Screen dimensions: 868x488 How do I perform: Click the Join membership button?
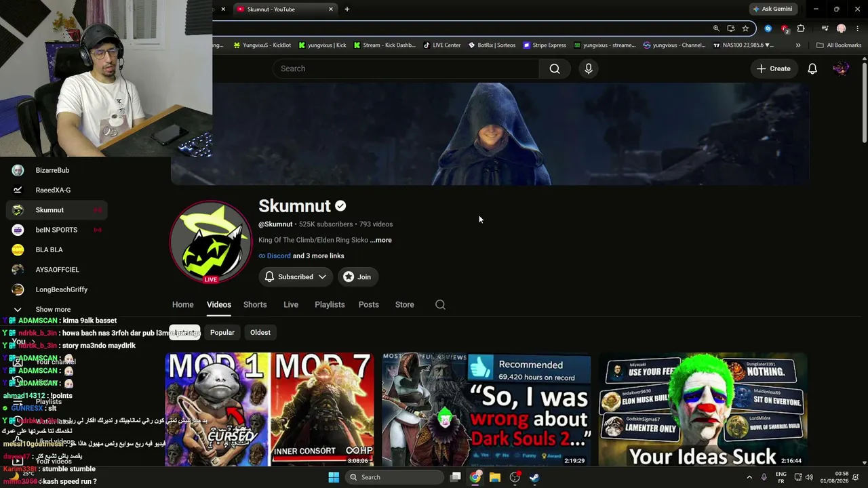tap(357, 277)
